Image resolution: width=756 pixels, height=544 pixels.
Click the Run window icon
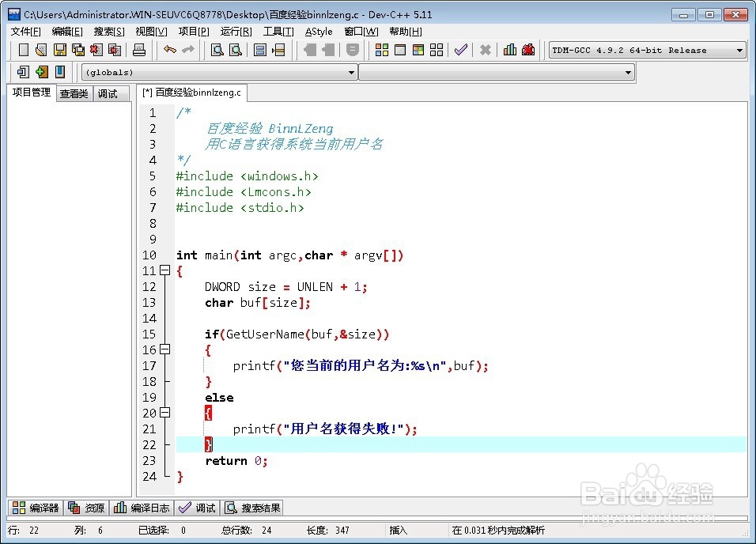(400, 50)
